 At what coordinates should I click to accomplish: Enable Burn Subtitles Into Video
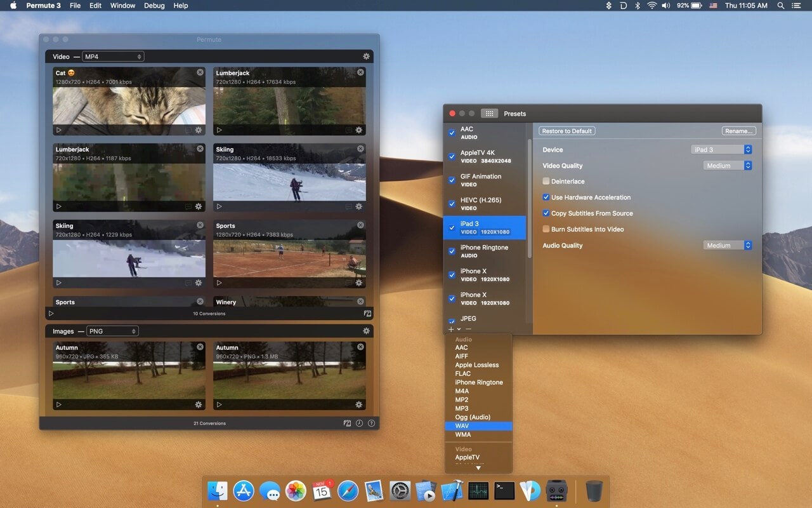[x=546, y=229]
